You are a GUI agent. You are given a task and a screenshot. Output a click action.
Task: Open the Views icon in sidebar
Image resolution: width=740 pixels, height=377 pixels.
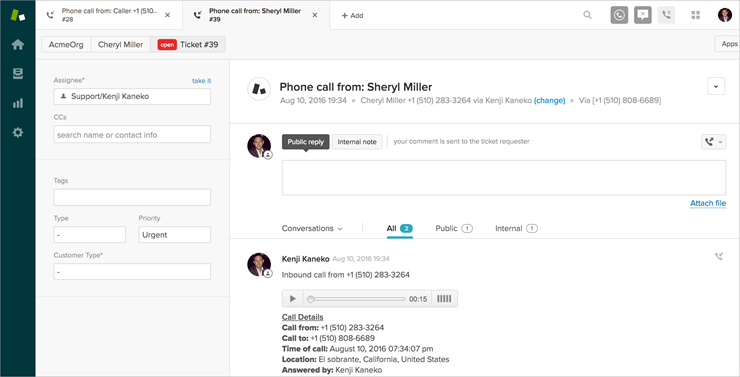[17, 74]
